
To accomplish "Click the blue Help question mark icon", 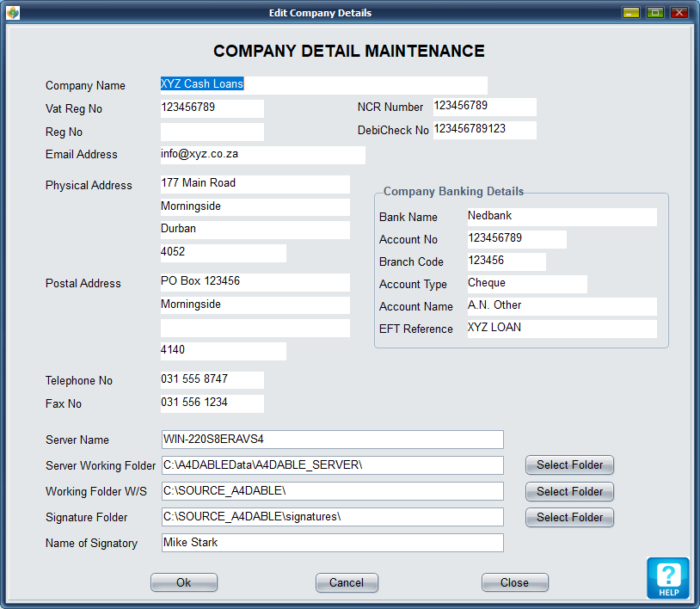I will (668, 576).
